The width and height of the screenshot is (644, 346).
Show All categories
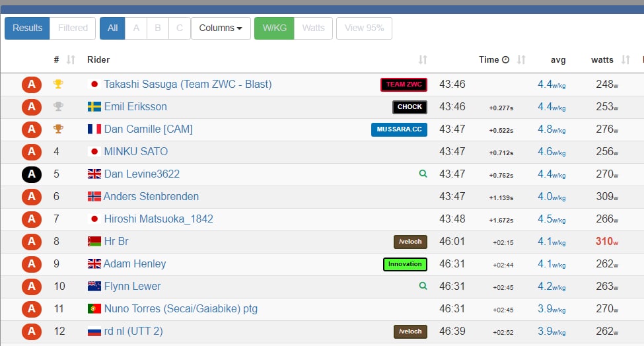click(112, 28)
